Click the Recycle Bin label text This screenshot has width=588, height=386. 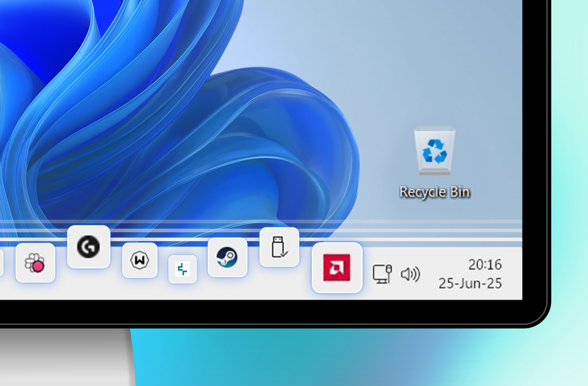[435, 192]
